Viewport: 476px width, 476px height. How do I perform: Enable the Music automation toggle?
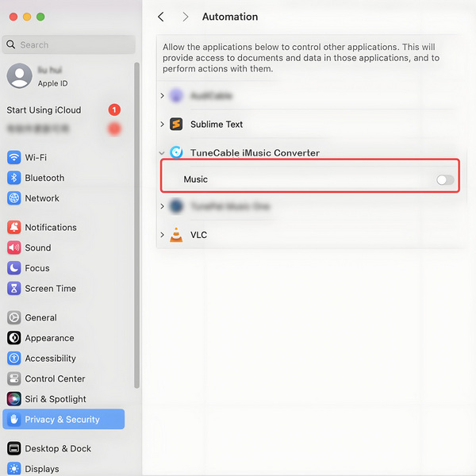click(x=445, y=180)
